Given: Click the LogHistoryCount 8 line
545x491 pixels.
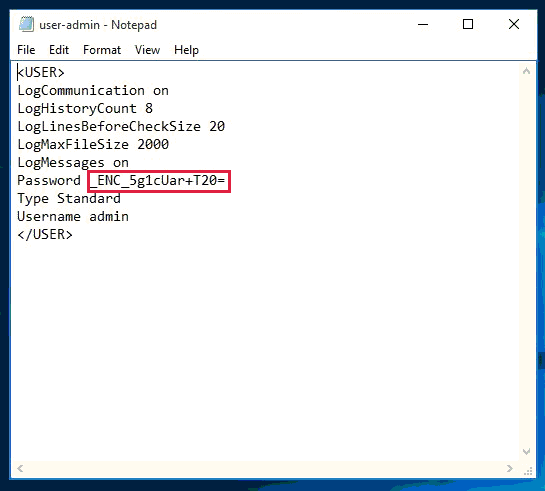Looking at the screenshot, I should click(85, 108).
